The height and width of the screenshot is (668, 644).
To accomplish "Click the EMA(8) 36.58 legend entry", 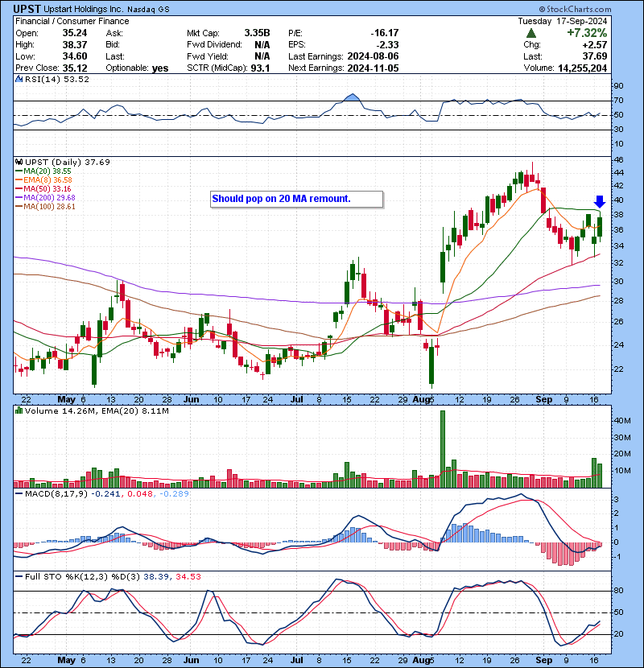I will click(47, 179).
